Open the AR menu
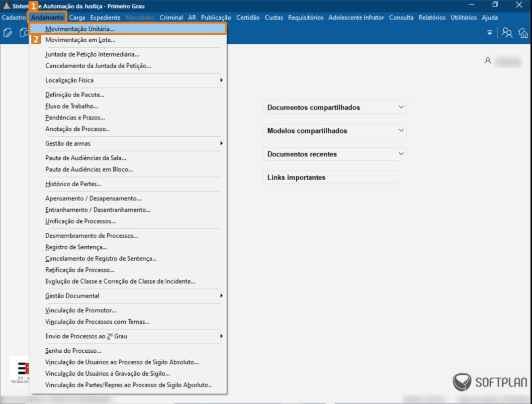This screenshot has width=532, height=404. tap(192, 17)
